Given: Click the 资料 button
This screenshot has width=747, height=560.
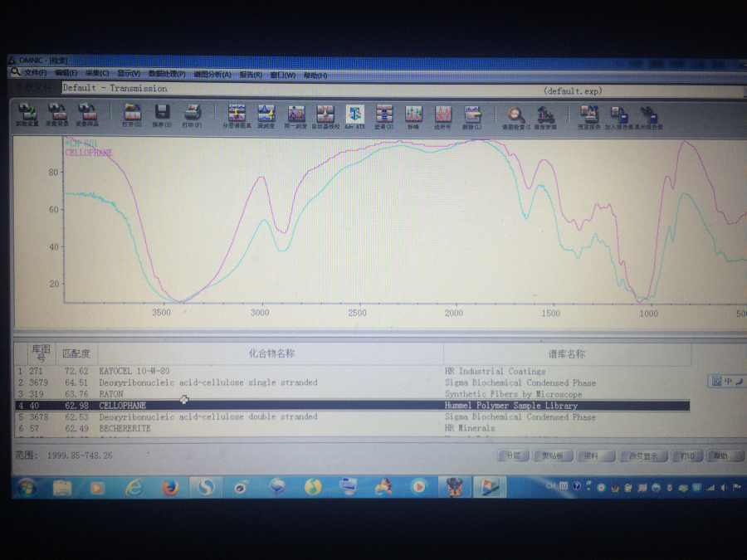Looking at the screenshot, I should click(595, 455).
